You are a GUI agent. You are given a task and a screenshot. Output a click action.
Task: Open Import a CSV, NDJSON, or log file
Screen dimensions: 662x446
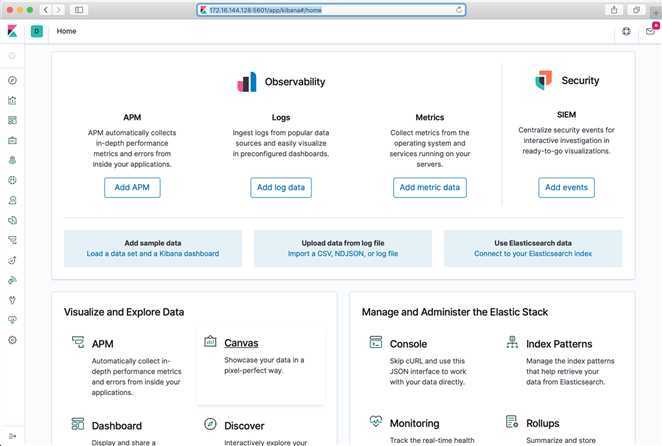[343, 254]
